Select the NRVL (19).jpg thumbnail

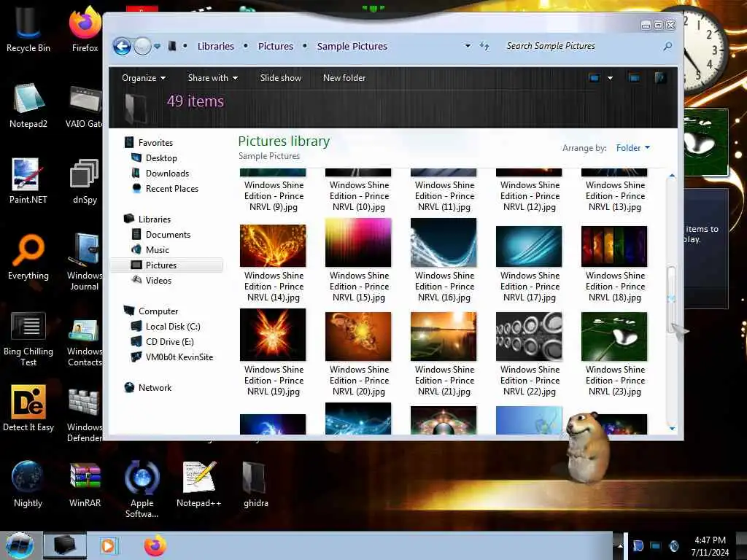click(x=273, y=335)
